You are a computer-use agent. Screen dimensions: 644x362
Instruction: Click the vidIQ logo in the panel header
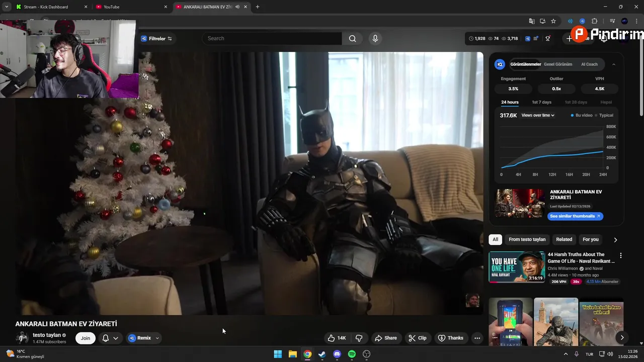coord(500,64)
